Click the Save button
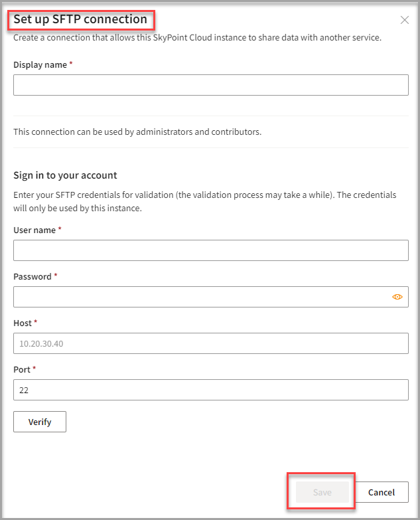The image size is (420, 520). (322, 492)
